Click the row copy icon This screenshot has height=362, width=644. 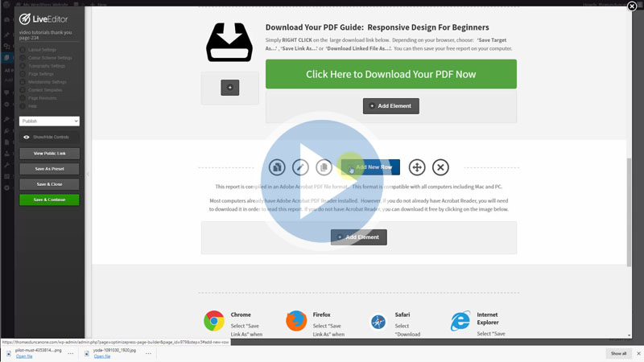pos(277,167)
